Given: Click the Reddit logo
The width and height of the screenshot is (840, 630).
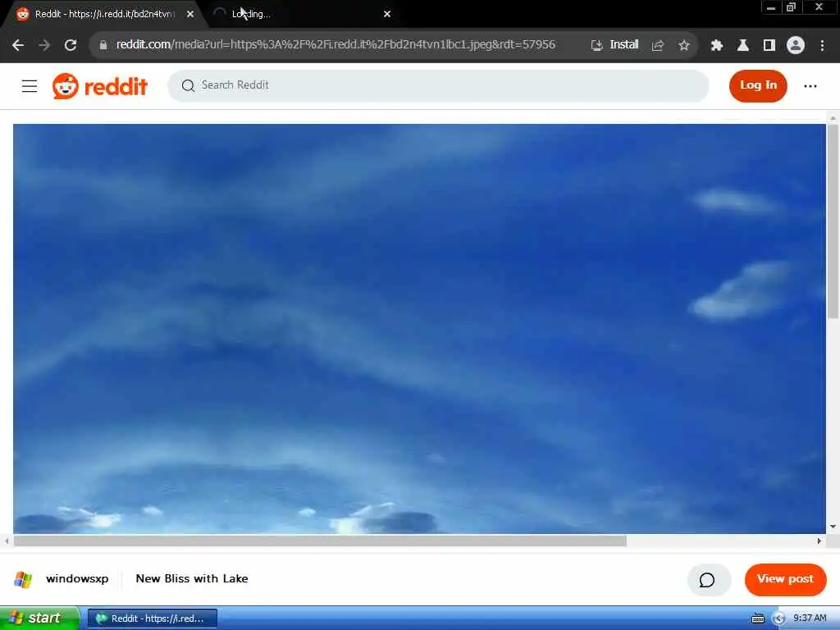Looking at the screenshot, I should [x=99, y=85].
